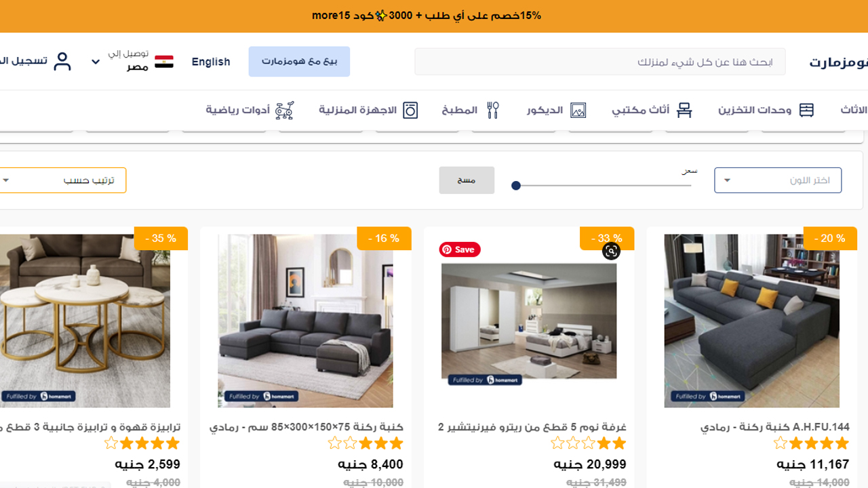The image size is (868, 488).
Task: Click the storage units cabinet icon
Action: 806,110
